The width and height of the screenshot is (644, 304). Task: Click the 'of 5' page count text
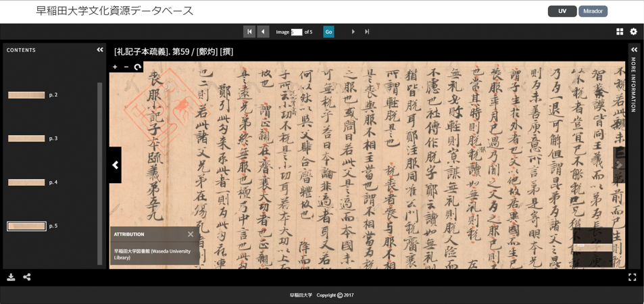click(308, 32)
